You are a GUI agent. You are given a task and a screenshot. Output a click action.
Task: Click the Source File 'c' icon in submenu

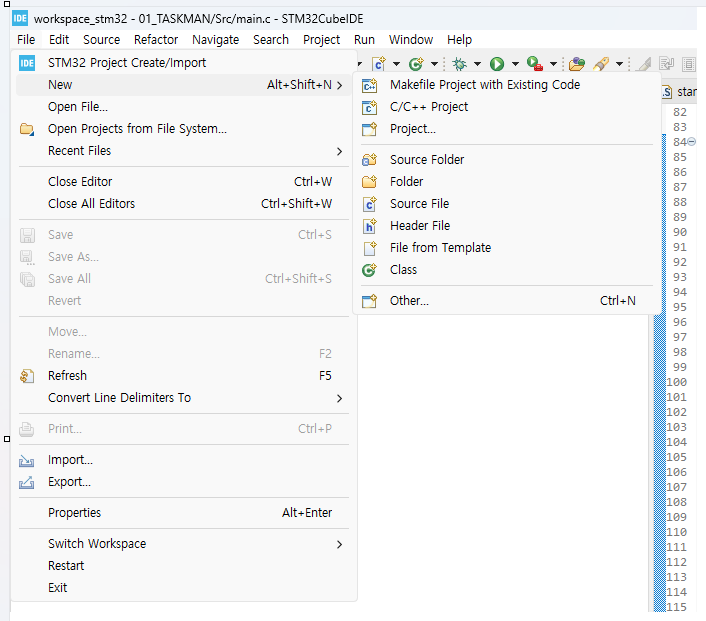coord(370,204)
